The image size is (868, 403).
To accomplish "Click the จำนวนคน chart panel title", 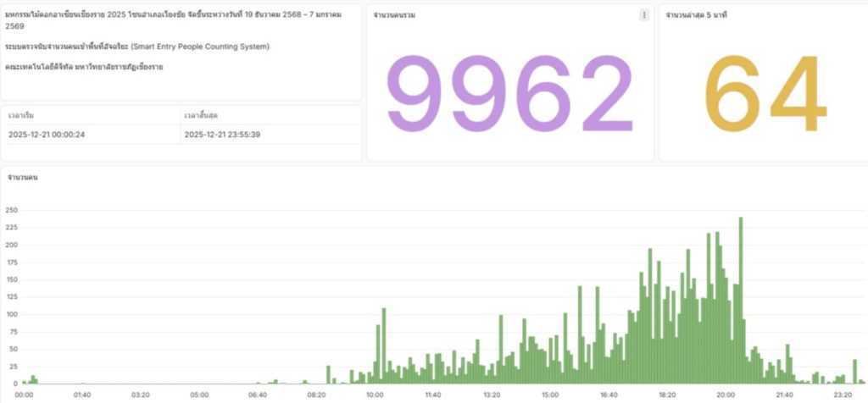I will tap(21, 178).
